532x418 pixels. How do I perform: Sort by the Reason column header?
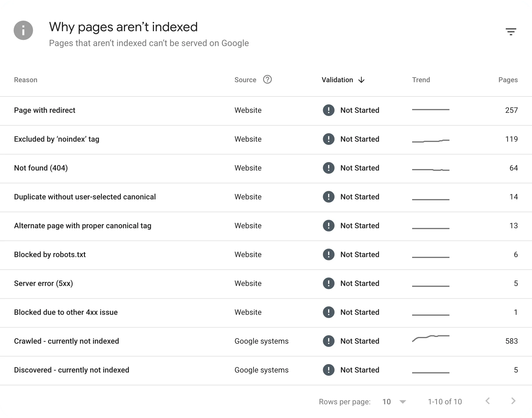point(26,80)
